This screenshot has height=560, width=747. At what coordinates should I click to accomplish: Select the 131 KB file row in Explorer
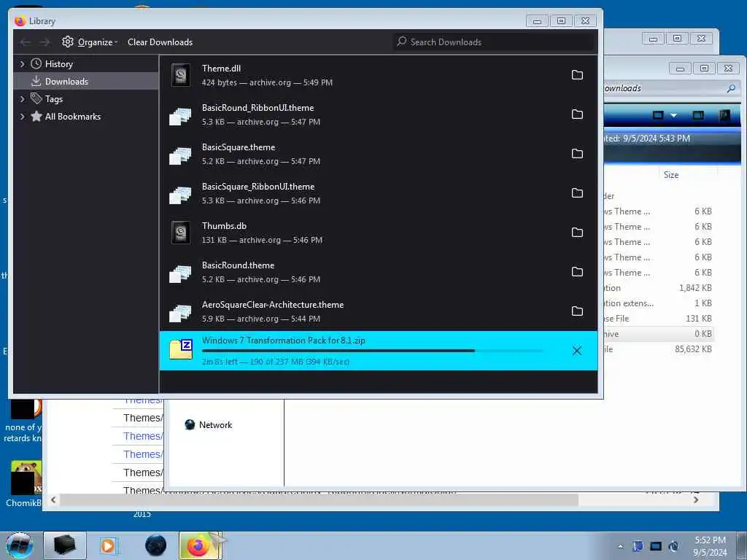coord(657,319)
